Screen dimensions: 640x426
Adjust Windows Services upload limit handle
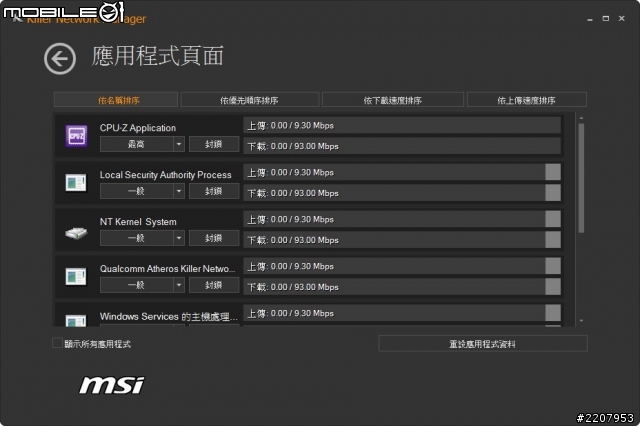click(x=553, y=313)
